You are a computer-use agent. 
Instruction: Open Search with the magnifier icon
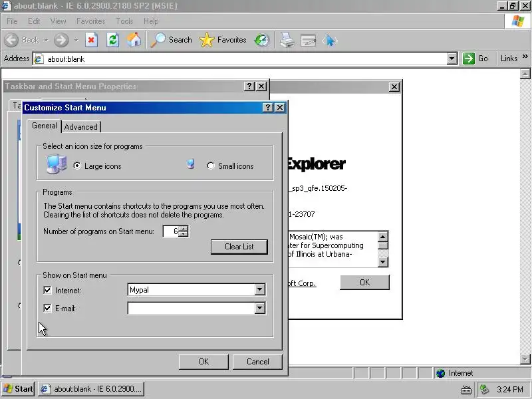[158, 40]
